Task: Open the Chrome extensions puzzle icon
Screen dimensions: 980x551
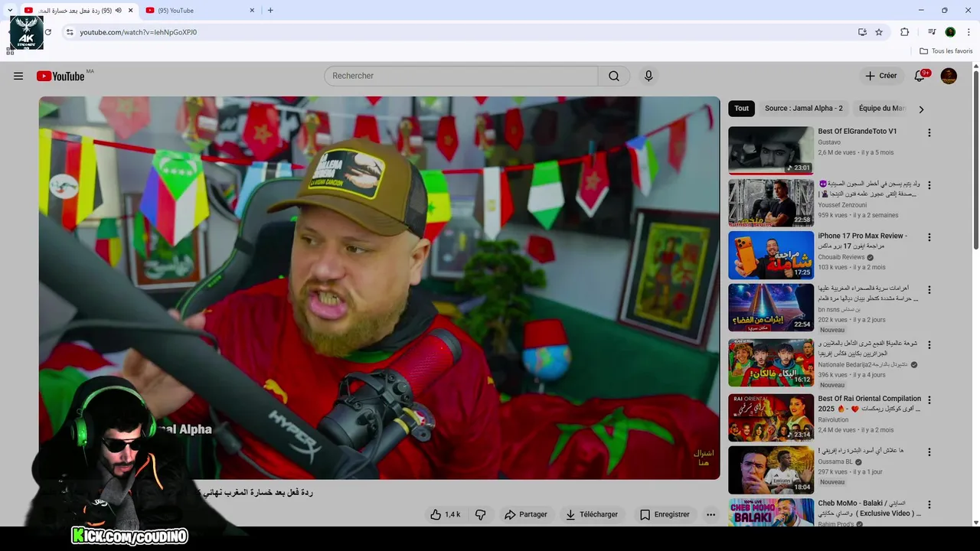Action: click(x=905, y=32)
